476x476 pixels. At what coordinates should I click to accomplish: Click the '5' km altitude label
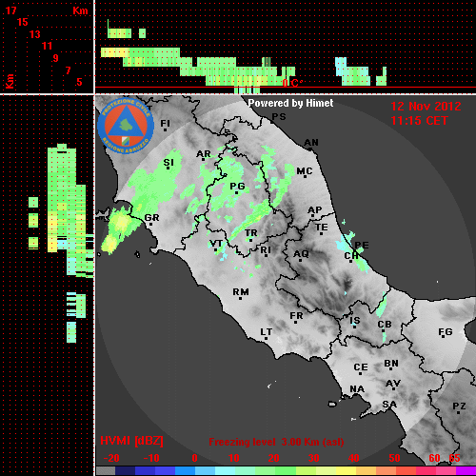[x=79, y=82]
